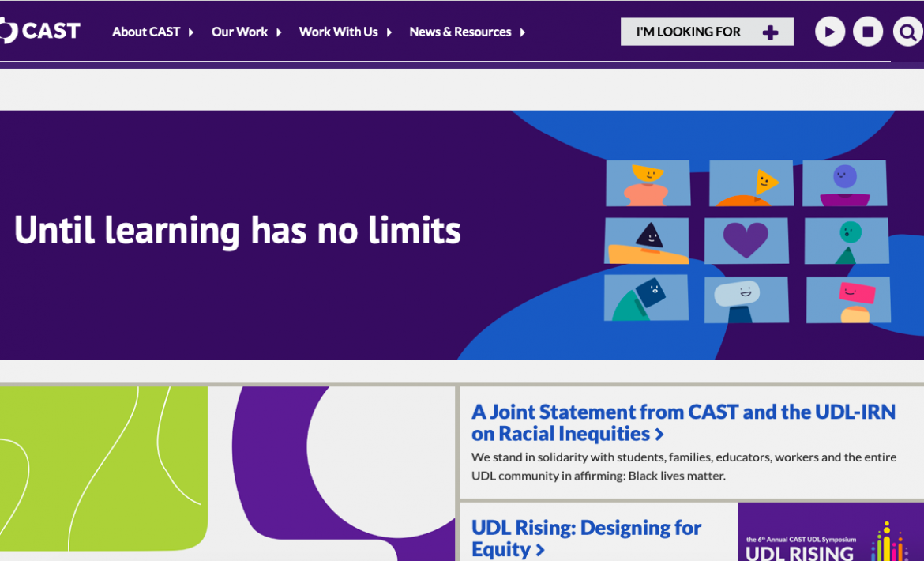Open the I'M LOOKING FOR button
Image resolution: width=924 pixels, height=561 pixels.
(x=707, y=32)
